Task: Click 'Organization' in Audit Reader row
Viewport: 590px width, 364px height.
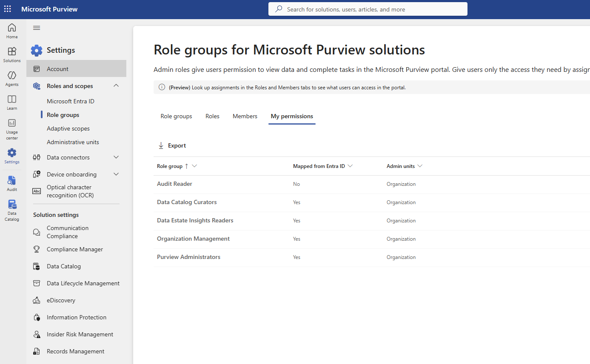Action: tap(401, 184)
